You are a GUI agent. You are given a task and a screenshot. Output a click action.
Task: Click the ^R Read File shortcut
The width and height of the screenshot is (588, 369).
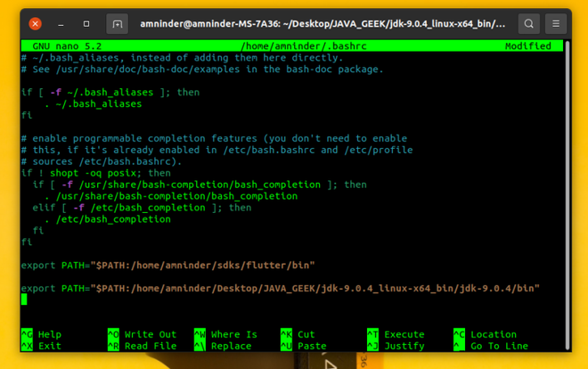click(143, 346)
